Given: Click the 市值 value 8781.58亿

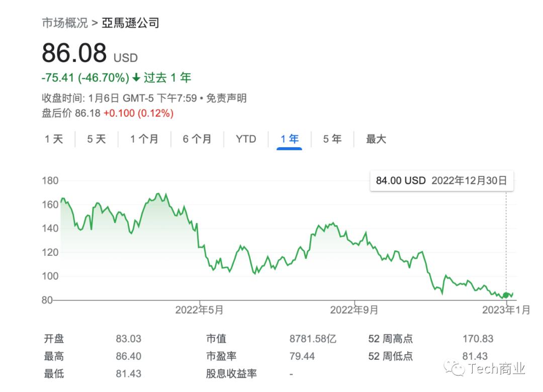Looking at the screenshot, I should point(313,339).
